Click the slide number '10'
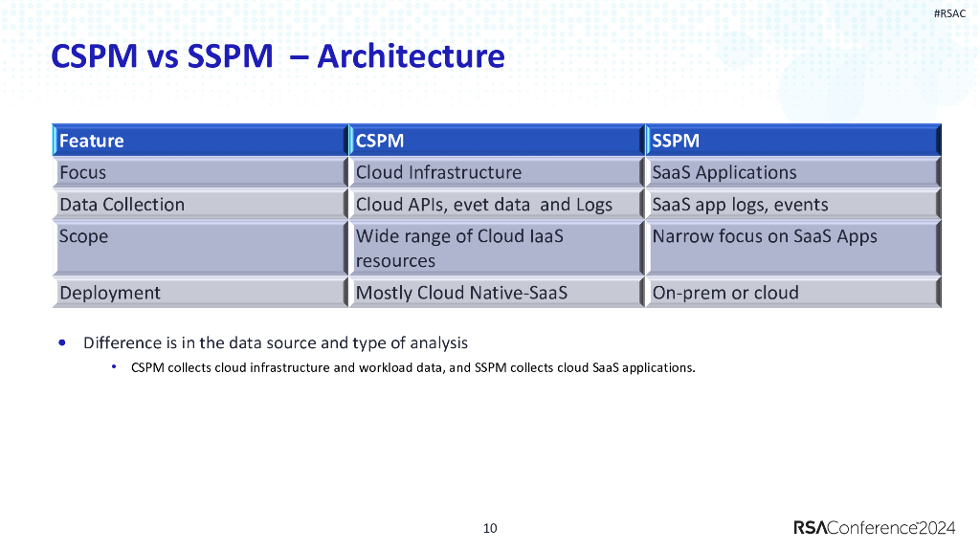The image size is (980, 551). click(490, 528)
